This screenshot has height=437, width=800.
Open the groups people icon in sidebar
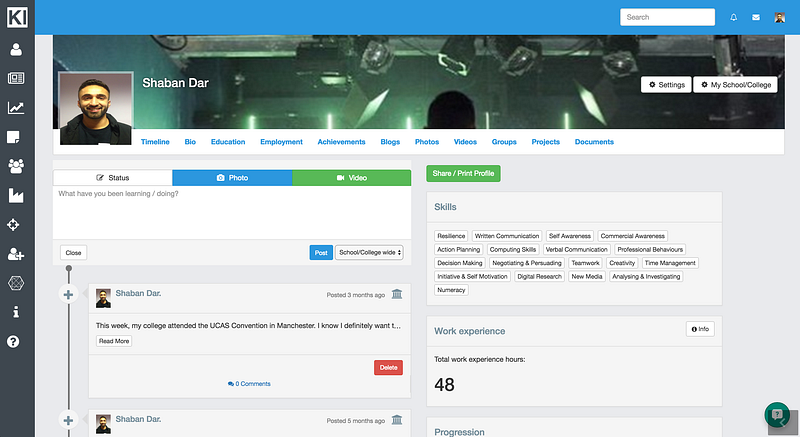[x=16, y=166]
